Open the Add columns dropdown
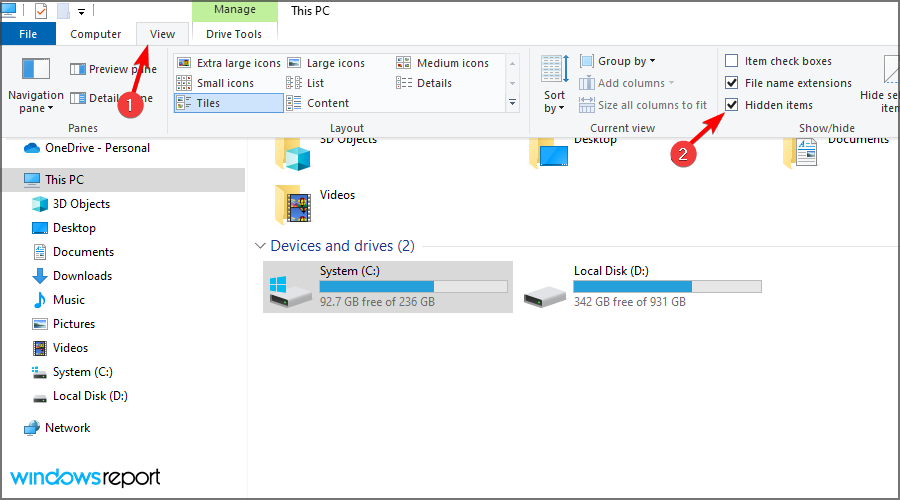This screenshot has height=500, width=900. pos(626,83)
